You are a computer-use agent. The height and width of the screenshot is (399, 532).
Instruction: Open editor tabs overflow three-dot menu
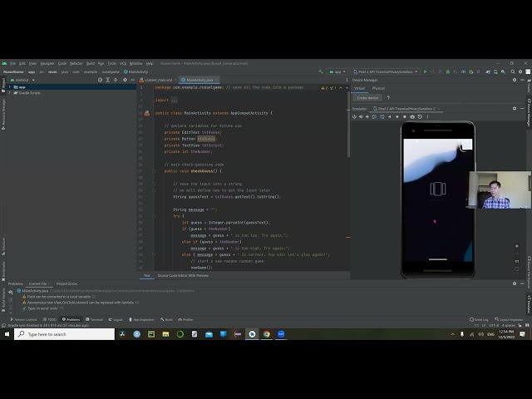[x=347, y=80]
